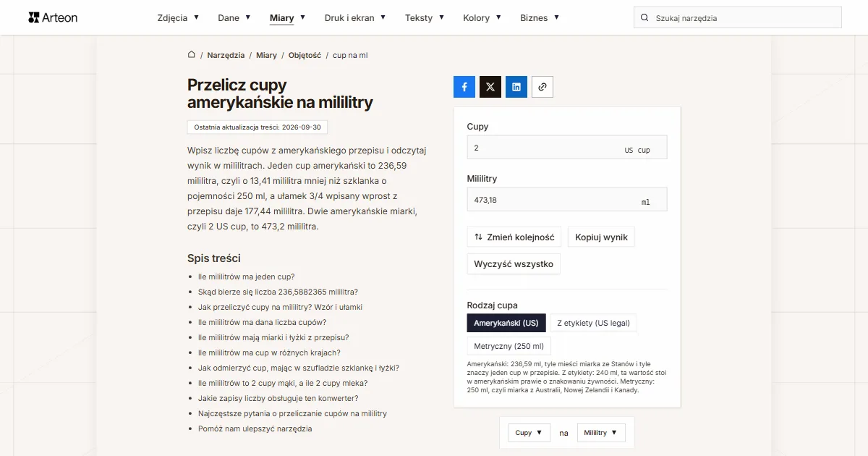Open Narzędzia in the breadcrumb
Viewport: 868px width, 456px height.
226,55
